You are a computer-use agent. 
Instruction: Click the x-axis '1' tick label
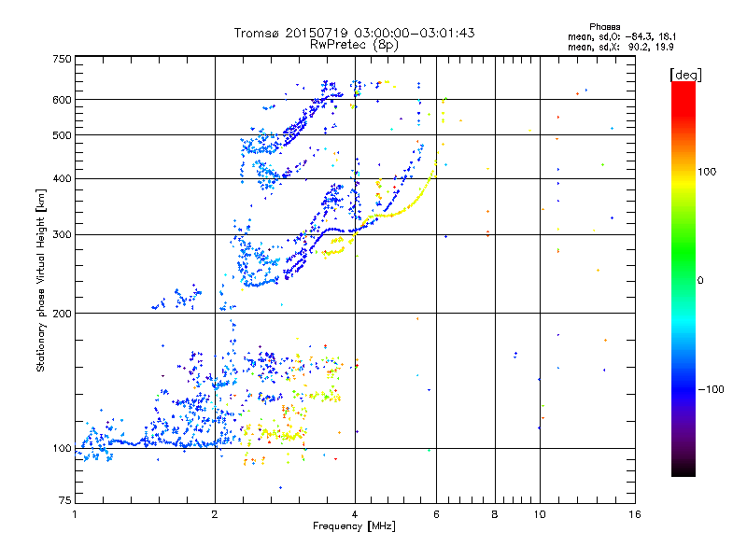75,514
